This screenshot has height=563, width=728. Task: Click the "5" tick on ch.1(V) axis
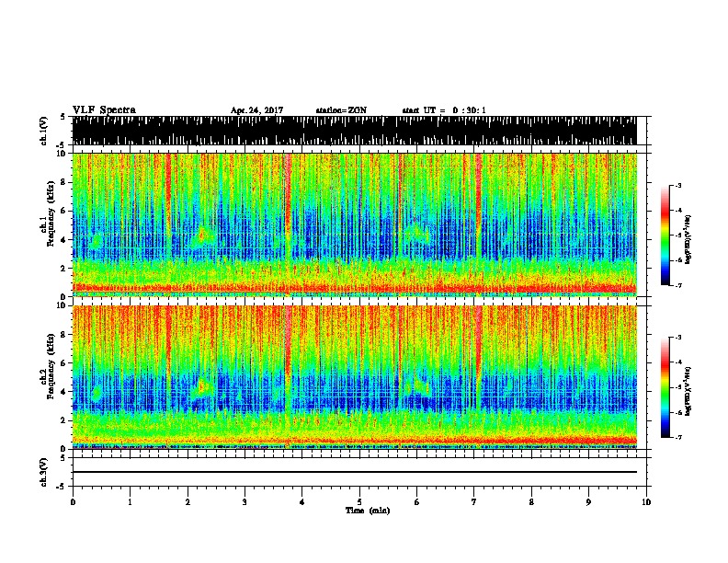[63, 117]
